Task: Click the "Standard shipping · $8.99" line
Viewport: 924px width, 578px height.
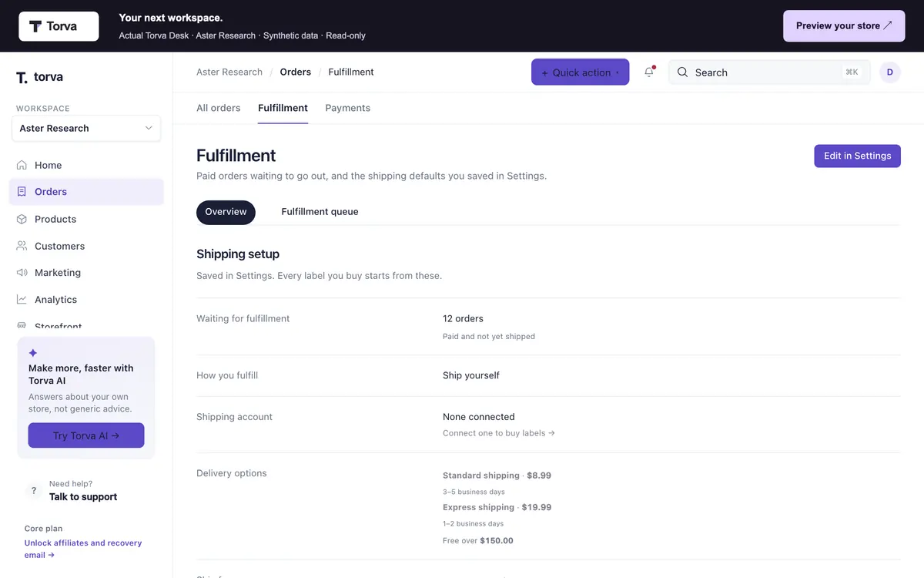Action: coord(497,476)
